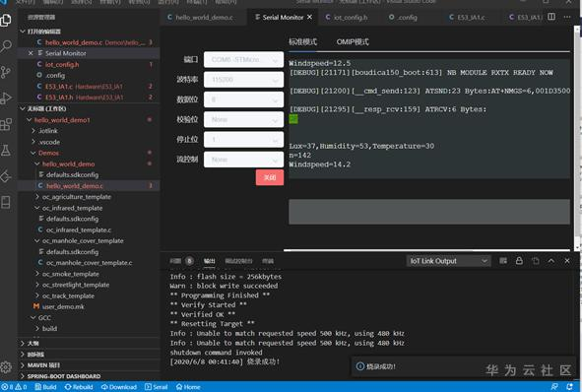Image resolution: width=582 pixels, height=392 pixels.
Task: Open the editor More Actions ellipsis
Action: 567,17
